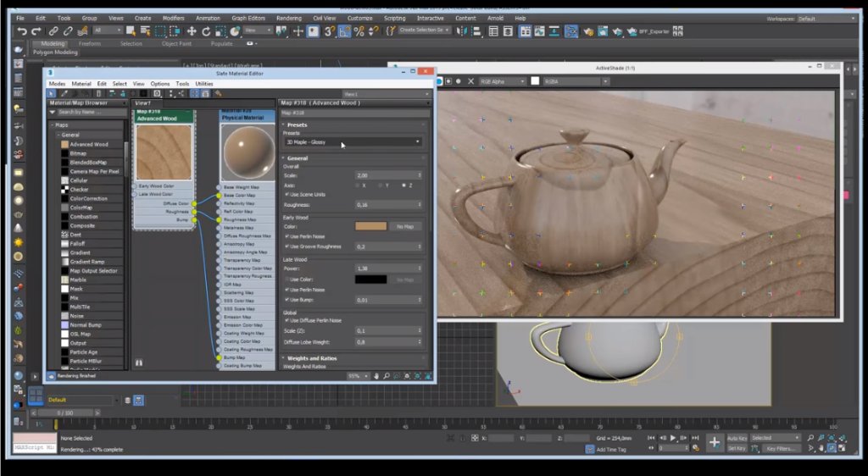Switch to the Freeform ribbon tab
This screenshot has height=476, width=868.
pos(89,44)
